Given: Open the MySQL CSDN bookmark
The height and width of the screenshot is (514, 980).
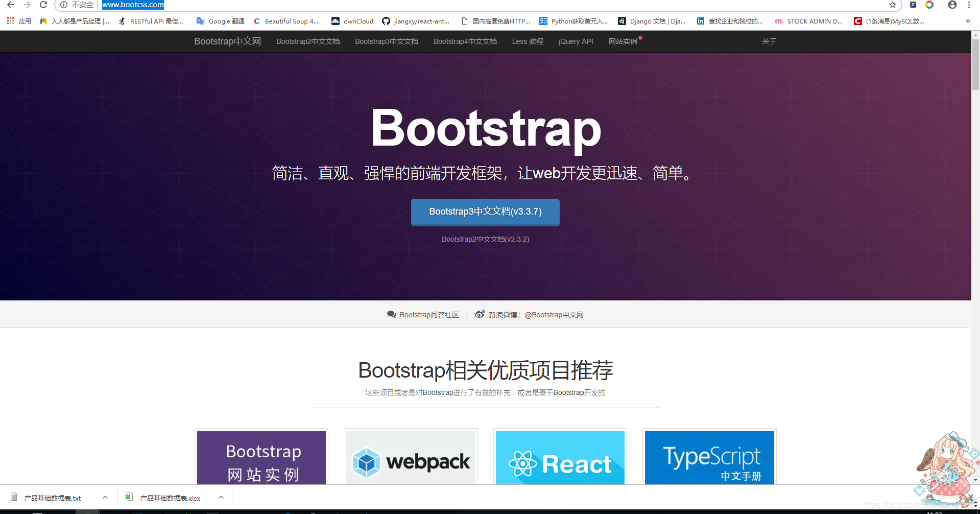Looking at the screenshot, I should point(889,21).
